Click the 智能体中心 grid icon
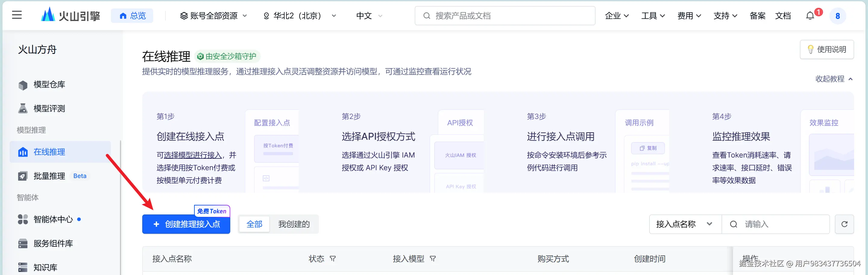 pos(23,220)
